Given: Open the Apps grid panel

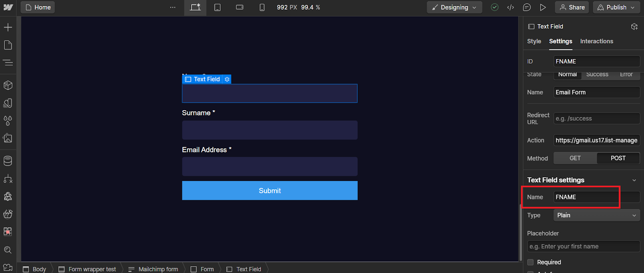Looking at the screenshot, I should click(8, 232).
